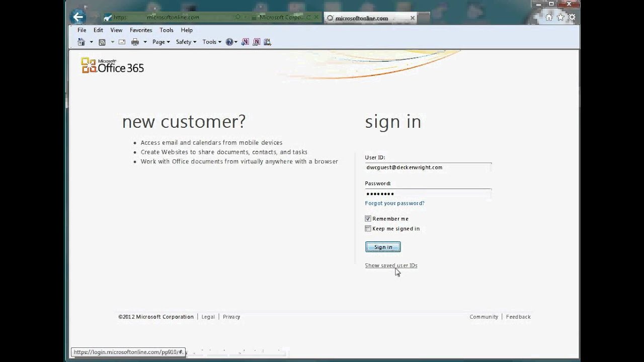Close the microsoftonline.com tab
The width and height of the screenshot is (644, 362).
[x=413, y=18]
